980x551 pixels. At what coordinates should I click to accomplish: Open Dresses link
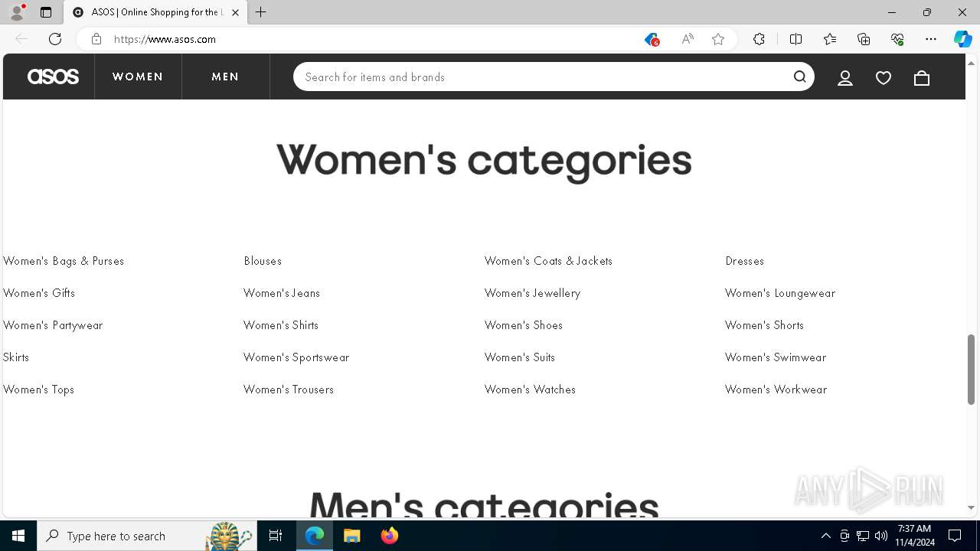point(744,261)
